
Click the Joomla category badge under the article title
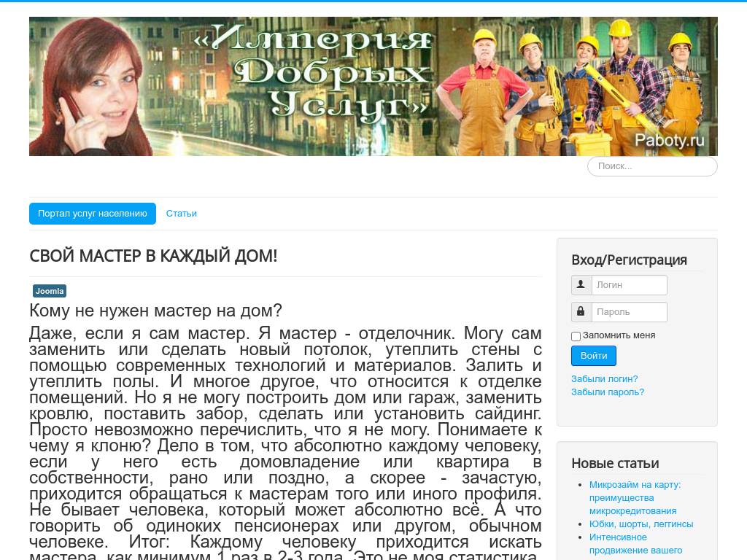(49, 290)
